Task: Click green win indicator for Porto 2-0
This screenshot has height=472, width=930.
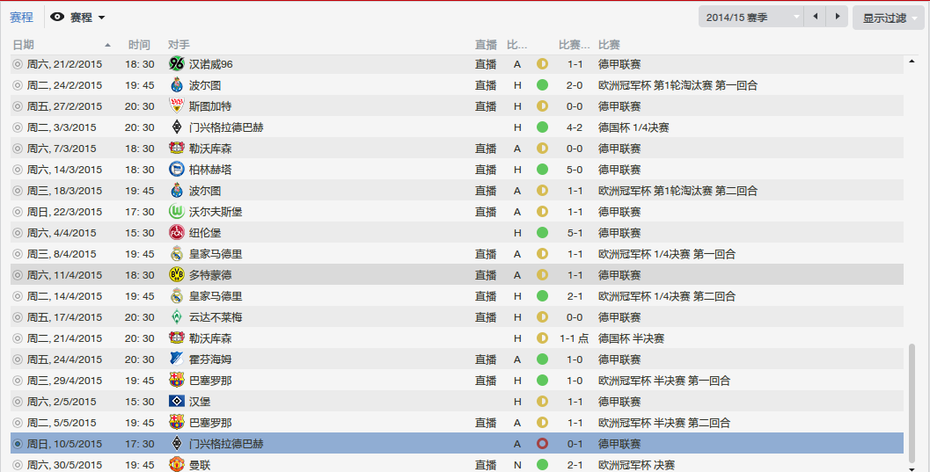Action: [542, 85]
